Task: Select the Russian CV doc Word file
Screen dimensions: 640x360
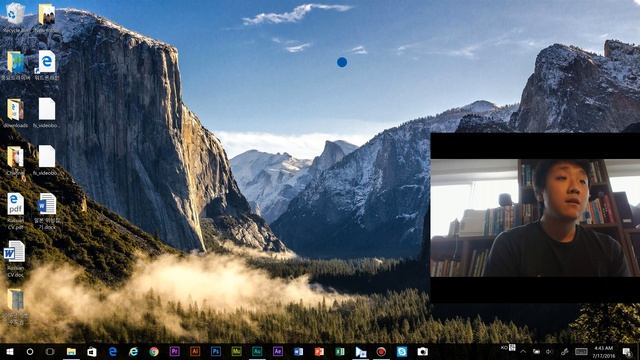Action: tap(15, 259)
